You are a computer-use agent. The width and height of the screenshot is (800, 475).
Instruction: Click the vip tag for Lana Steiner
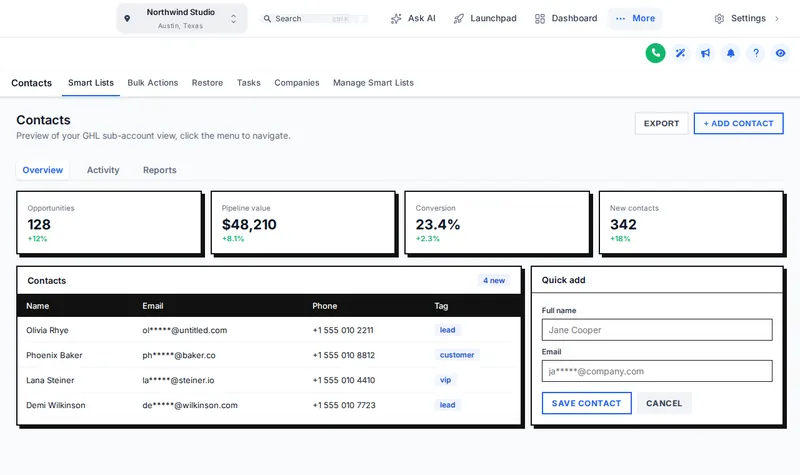pyautogui.click(x=445, y=380)
